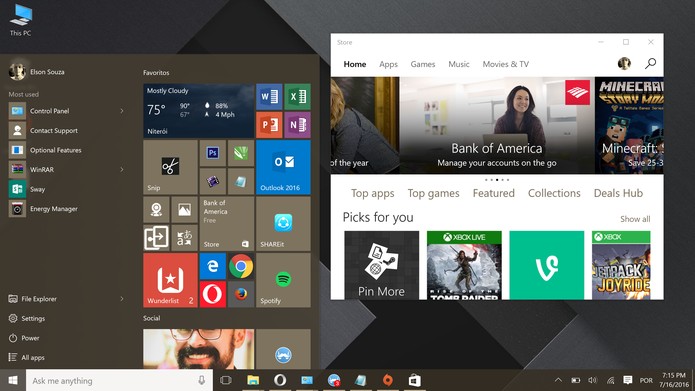Open the Collections link in Store

[x=554, y=193]
